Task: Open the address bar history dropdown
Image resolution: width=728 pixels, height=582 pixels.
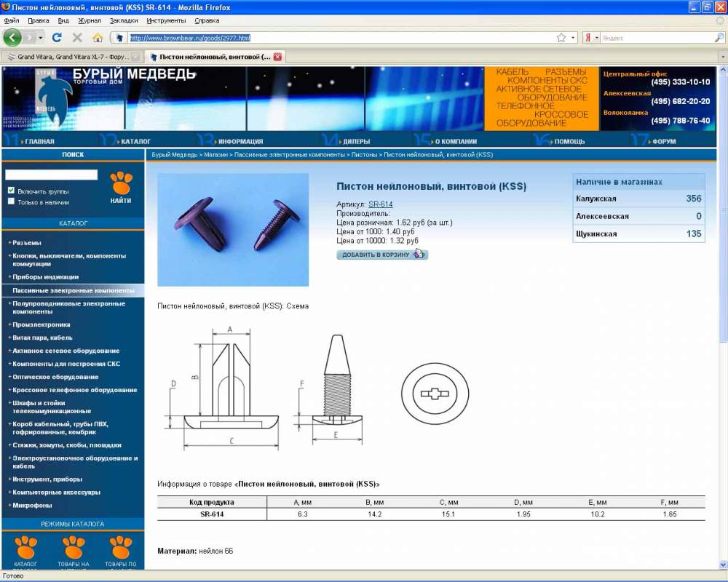Action: (573, 38)
